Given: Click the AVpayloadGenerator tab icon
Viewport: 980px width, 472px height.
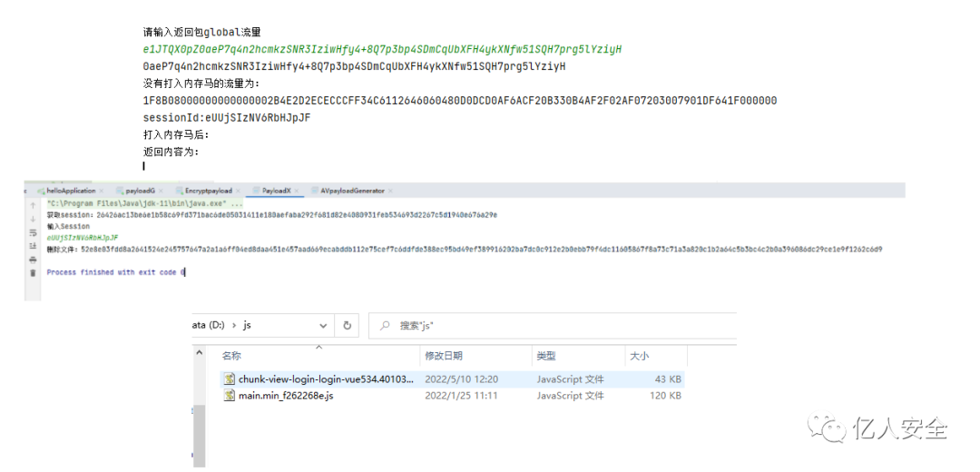Looking at the screenshot, I should pos(315,191).
